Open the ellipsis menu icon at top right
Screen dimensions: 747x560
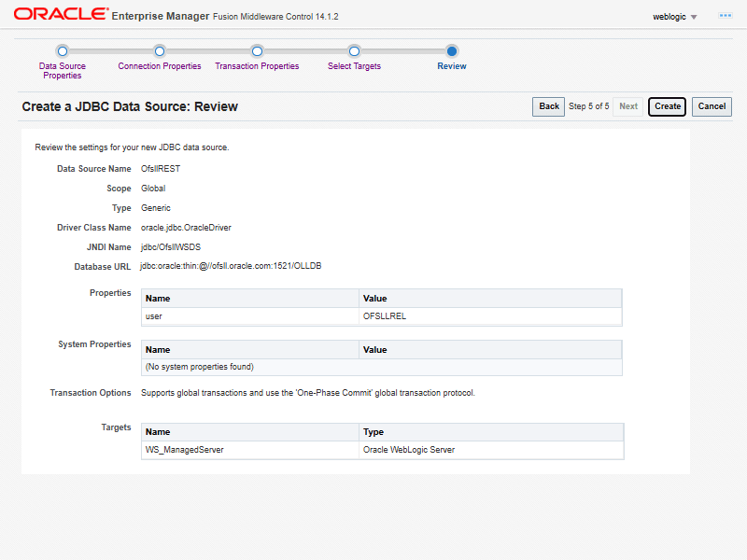[x=725, y=16]
